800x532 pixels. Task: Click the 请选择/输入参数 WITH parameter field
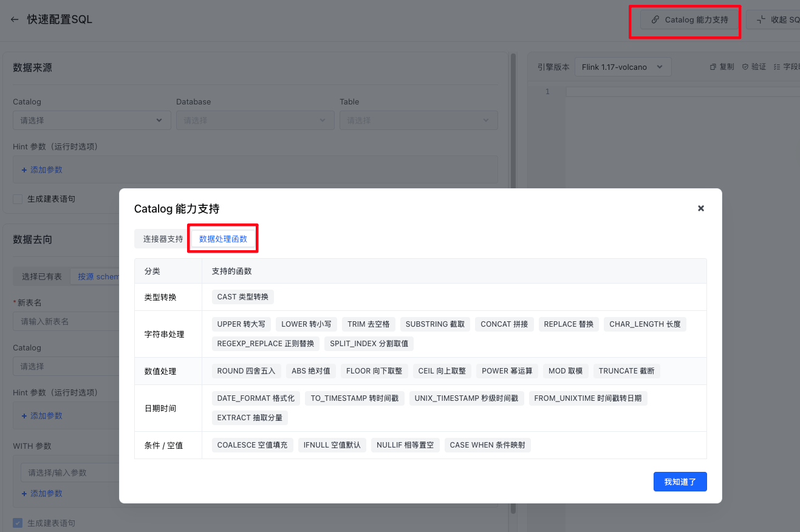coord(70,472)
